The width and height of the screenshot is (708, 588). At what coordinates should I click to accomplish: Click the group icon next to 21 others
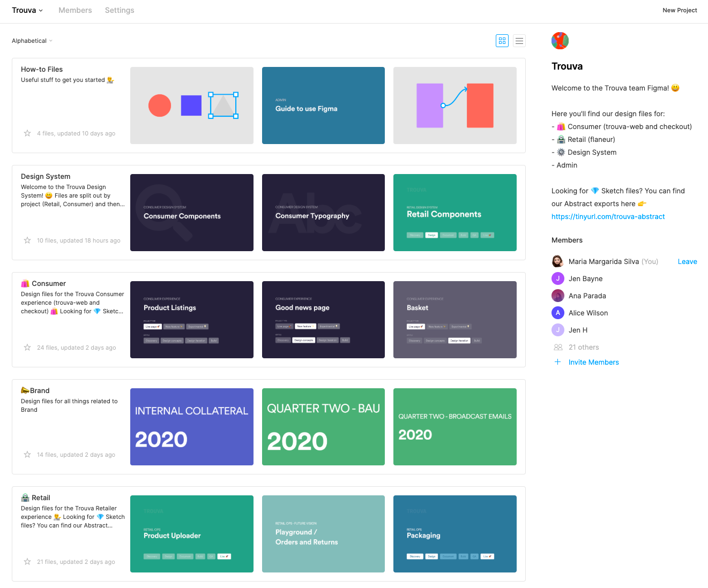pos(558,347)
